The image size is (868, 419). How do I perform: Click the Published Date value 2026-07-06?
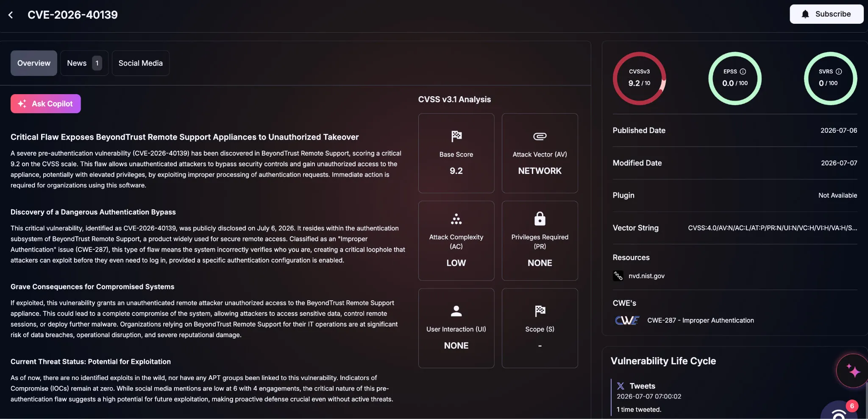click(x=838, y=131)
